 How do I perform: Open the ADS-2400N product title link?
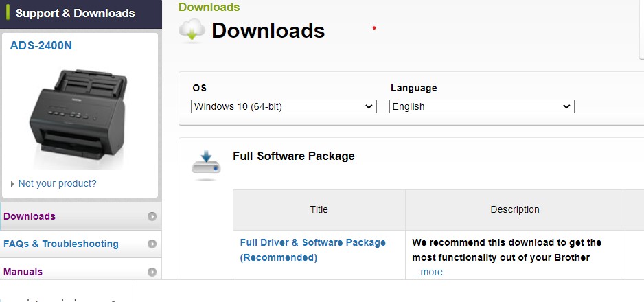click(x=41, y=45)
